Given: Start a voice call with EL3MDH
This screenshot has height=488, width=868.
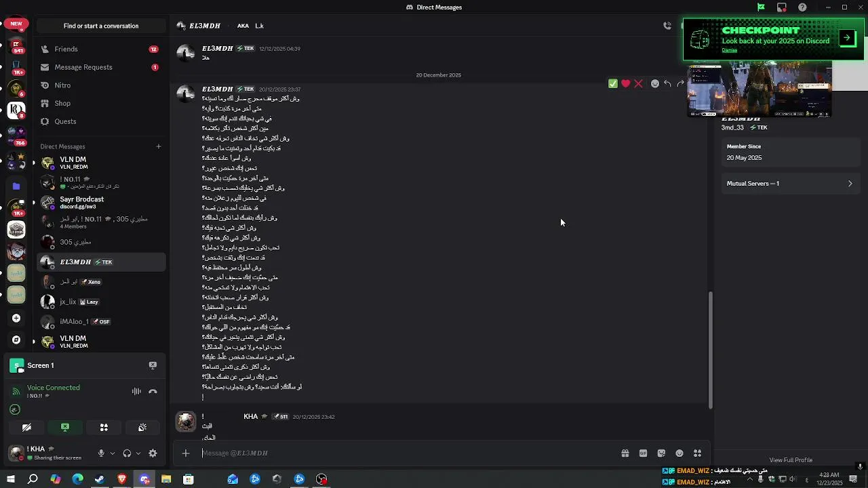Looking at the screenshot, I should pos(667,26).
